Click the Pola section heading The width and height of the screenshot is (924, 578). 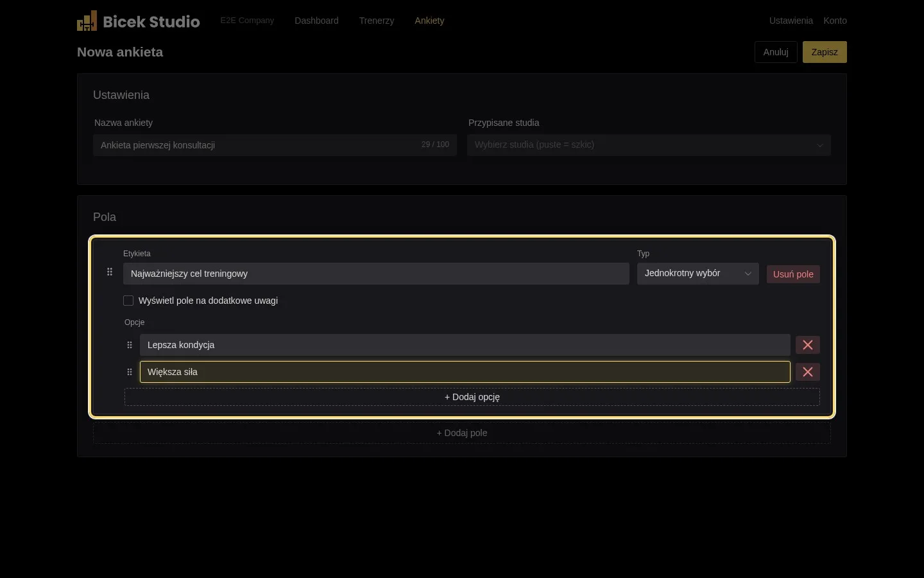[x=105, y=217]
